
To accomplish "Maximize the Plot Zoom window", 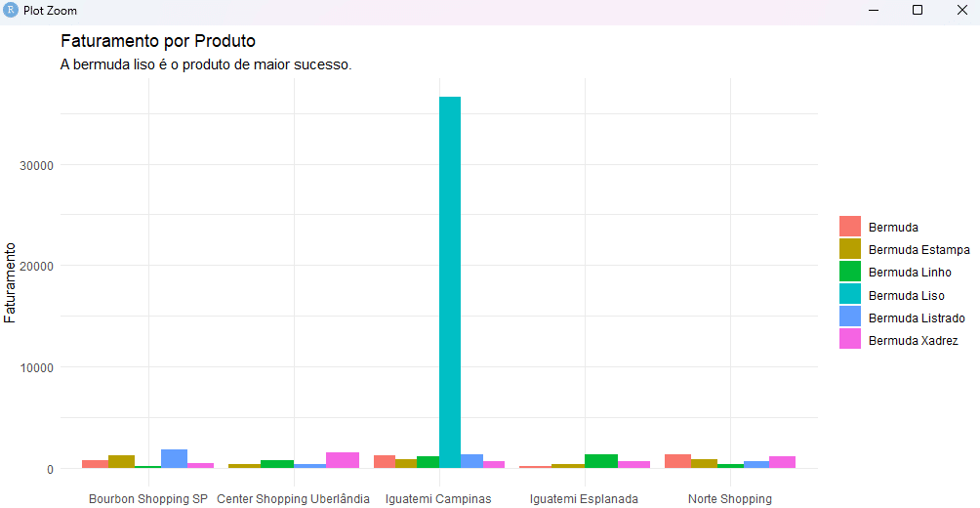I will pyautogui.click(x=918, y=11).
